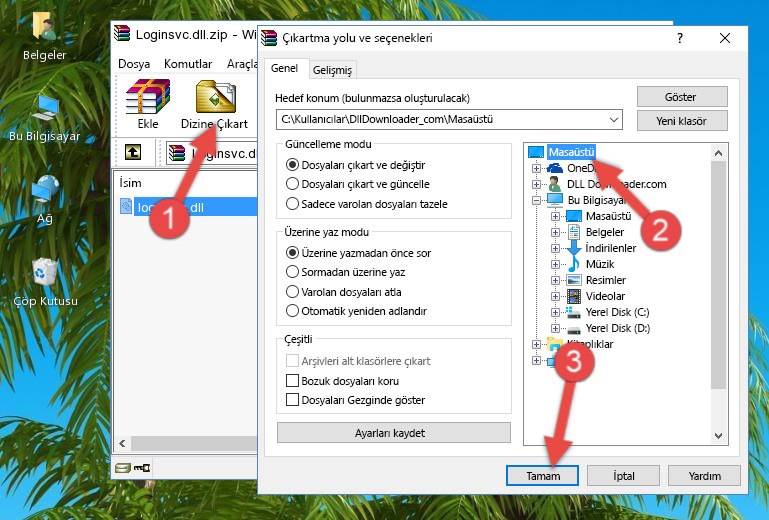Select Yerel Disk (C:) in folder tree
The image size is (769, 520).
[617, 312]
